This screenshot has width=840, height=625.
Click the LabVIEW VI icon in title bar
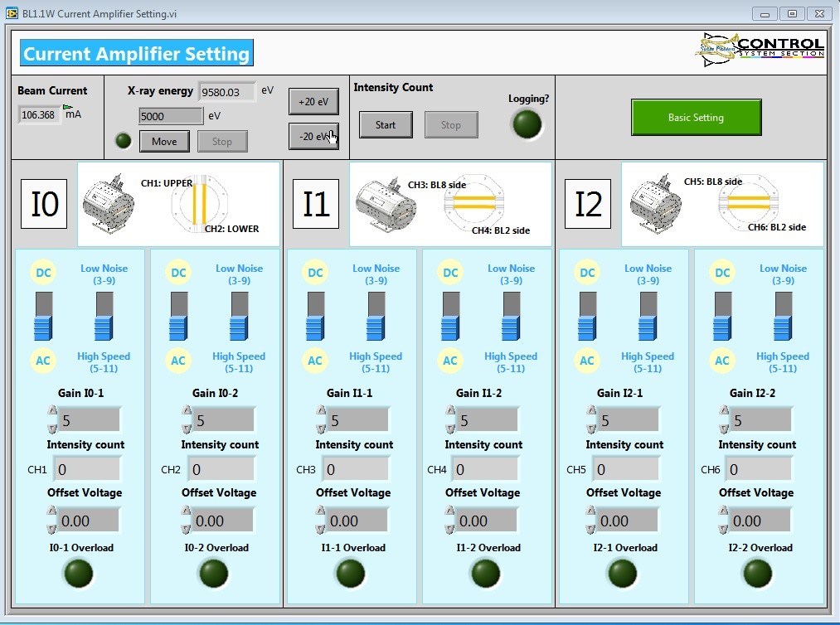[x=12, y=13]
